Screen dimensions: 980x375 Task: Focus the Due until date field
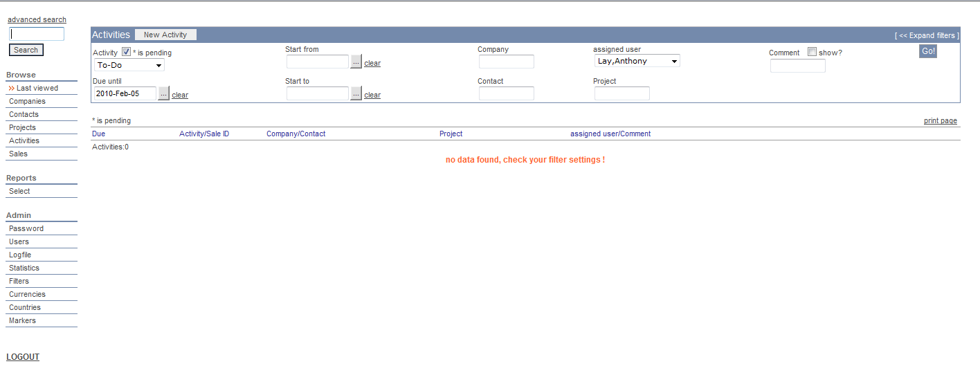(125, 93)
